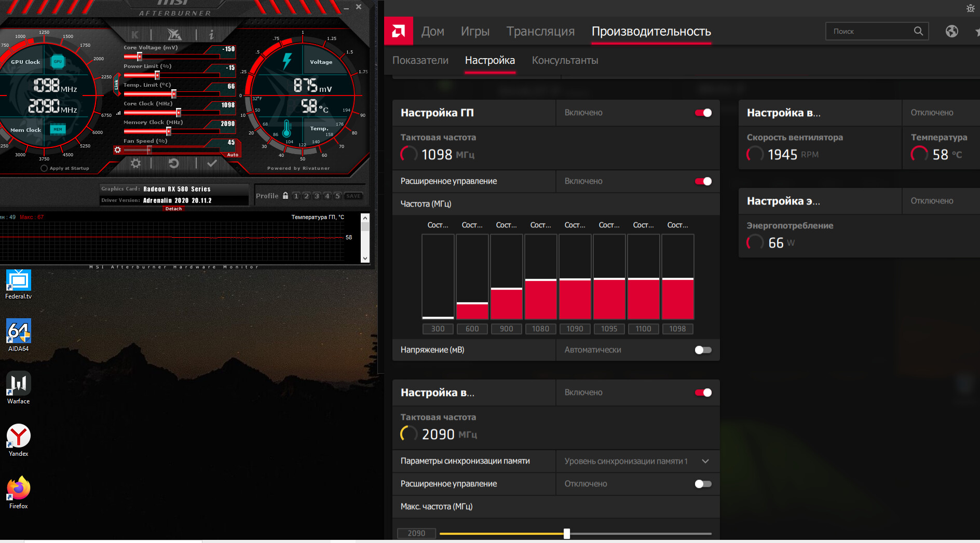Click the 2090 max memory frequency field

click(x=416, y=533)
